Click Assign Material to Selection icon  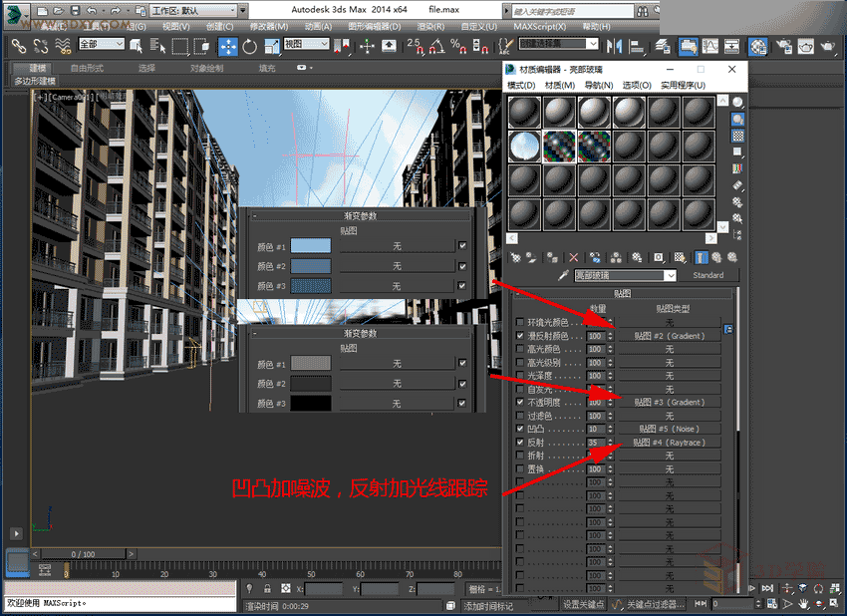pyautogui.click(x=552, y=258)
